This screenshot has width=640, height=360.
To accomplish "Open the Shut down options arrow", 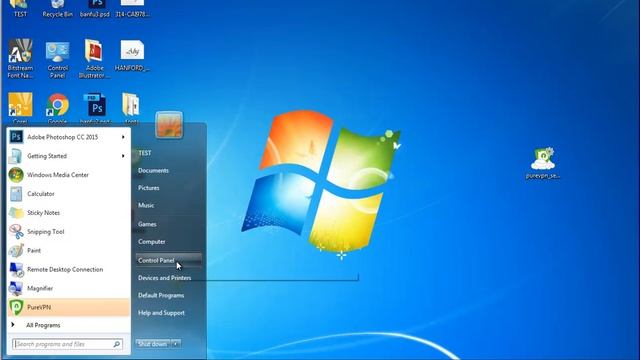I will [x=176, y=344].
